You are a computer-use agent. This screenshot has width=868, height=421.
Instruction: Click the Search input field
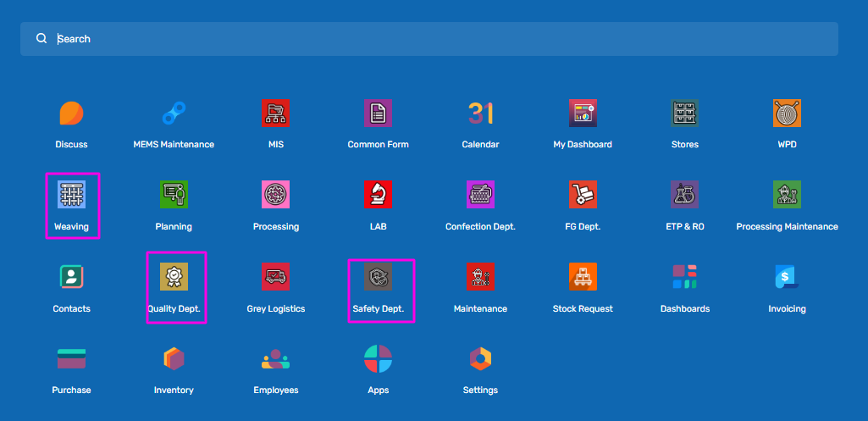(440, 39)
